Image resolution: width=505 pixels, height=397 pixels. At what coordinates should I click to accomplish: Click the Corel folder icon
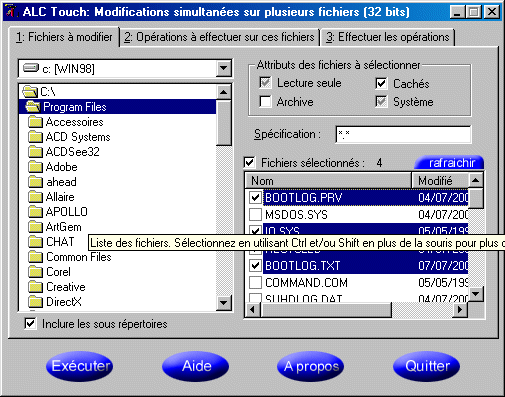35,272
